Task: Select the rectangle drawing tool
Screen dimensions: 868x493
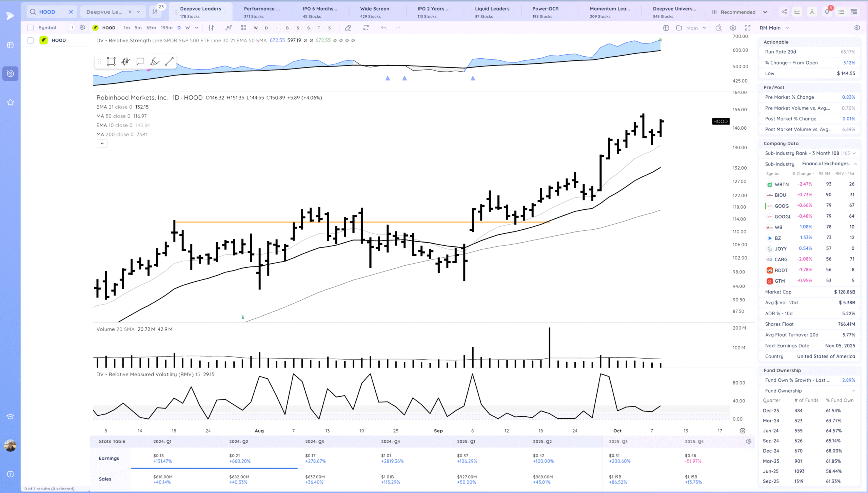Action: [111, 61]
